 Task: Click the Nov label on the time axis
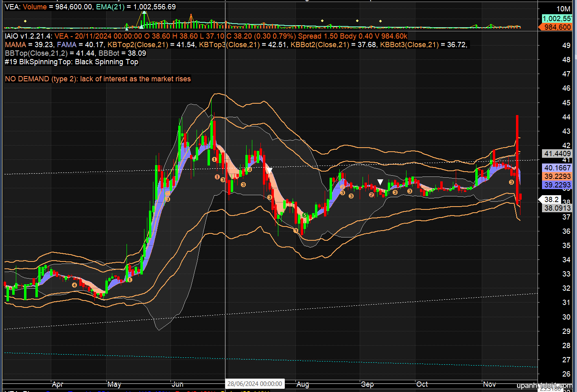point(490,384)
